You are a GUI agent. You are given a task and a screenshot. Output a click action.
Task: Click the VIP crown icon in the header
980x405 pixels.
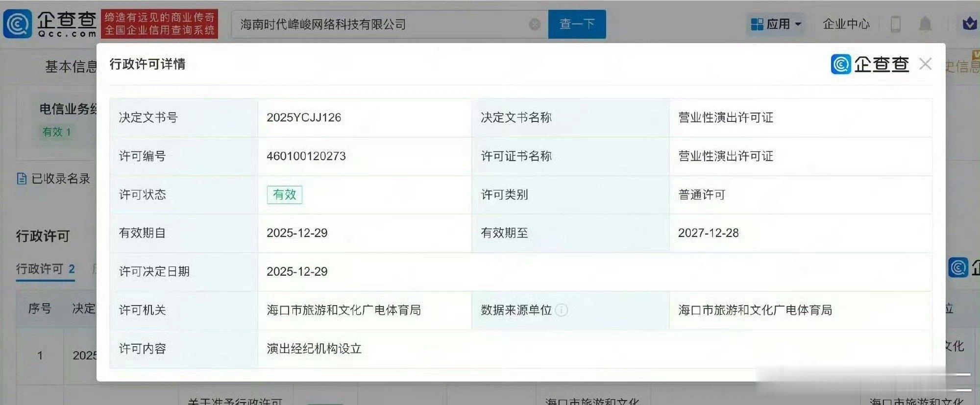click(x=969, y=24)
